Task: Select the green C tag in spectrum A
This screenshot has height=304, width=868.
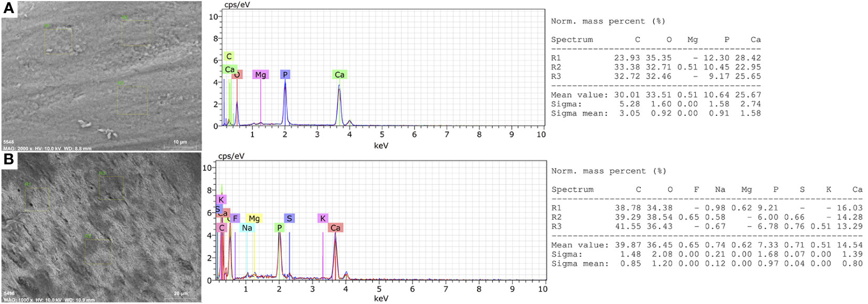Action: 229,56
